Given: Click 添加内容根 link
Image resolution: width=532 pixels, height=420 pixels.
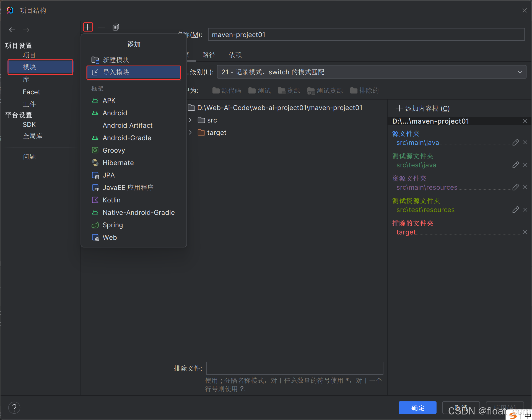Looking at the screenshot, I should (x=423, y=108).
